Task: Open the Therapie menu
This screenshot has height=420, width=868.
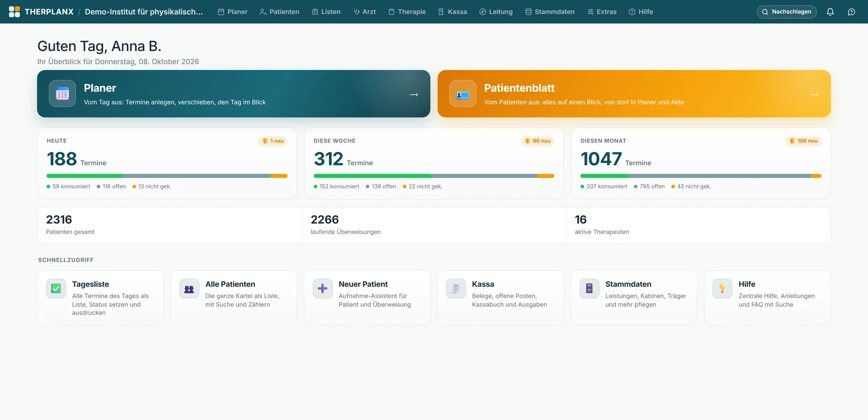Action: click(x=407, y=12)
